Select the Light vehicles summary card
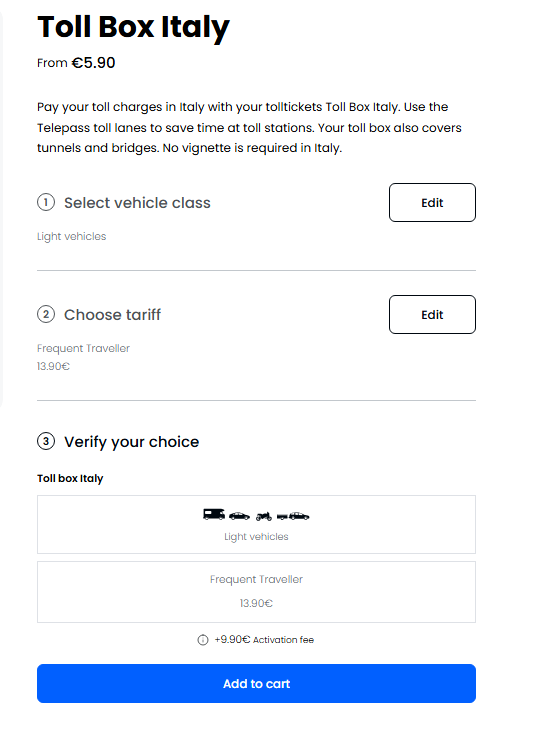 click(256, 525)
